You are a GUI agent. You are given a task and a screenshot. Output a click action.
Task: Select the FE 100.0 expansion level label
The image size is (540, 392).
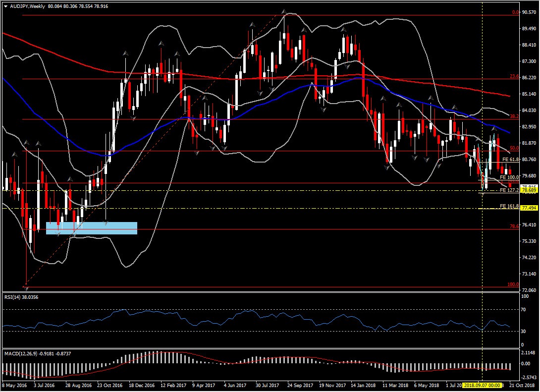point(509,177)
